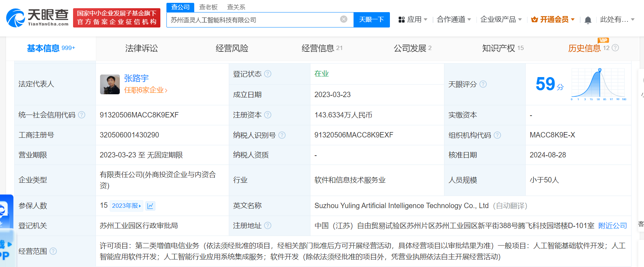Select the credit code 91320506MACC8K9EXF under 统一社会信用代码
The height and width of the screenshot is (267, 644).
click(139, 115)
